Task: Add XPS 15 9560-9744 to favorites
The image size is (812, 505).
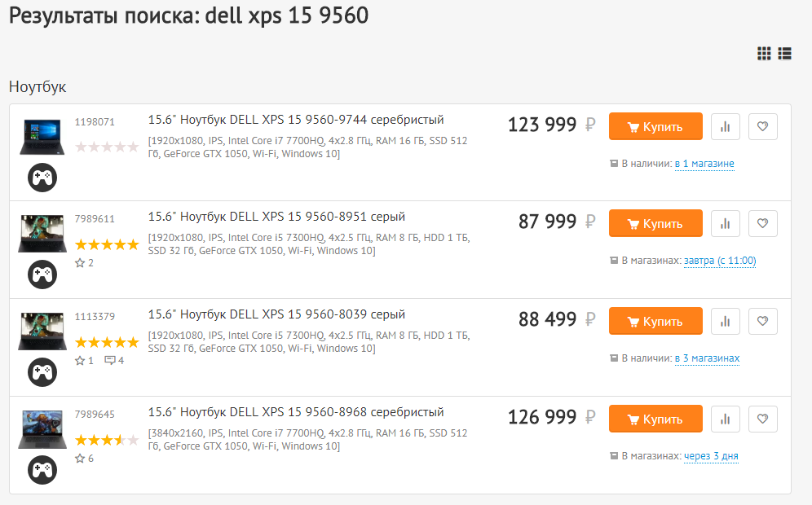Action: point(762,126)
